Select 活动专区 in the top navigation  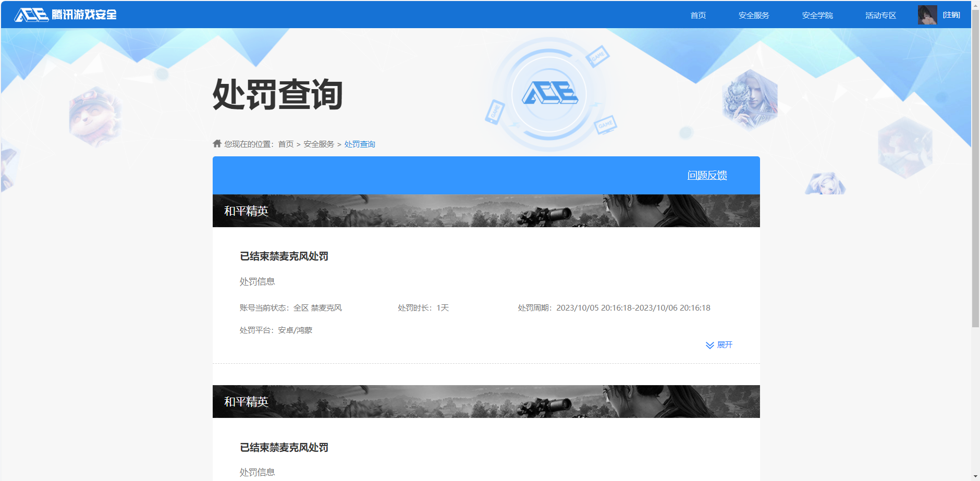880,15
